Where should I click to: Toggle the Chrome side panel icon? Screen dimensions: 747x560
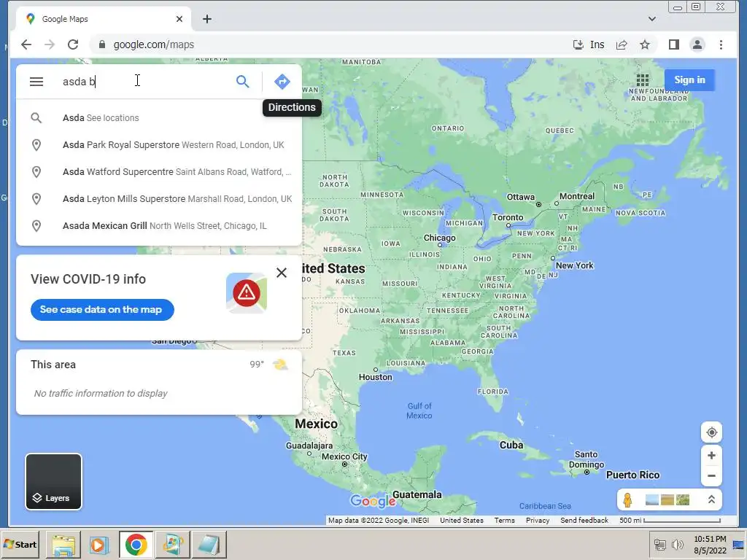tap(673, 44)
